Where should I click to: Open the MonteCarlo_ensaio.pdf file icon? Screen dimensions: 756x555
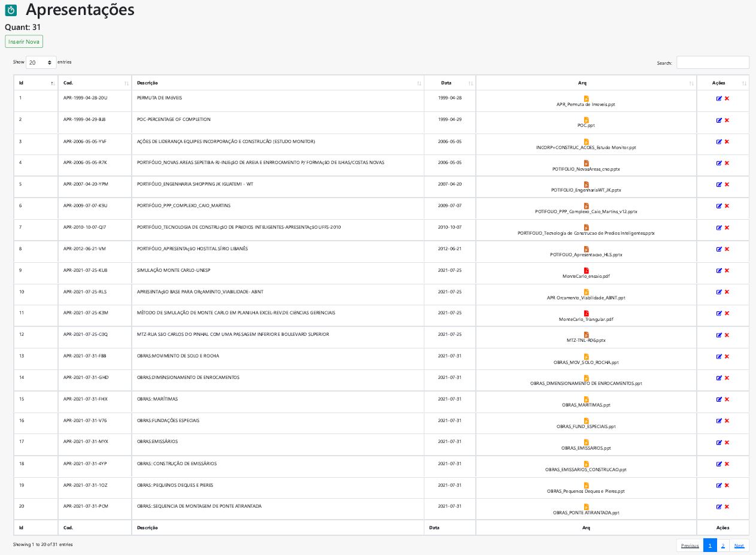(x=586, y=271)
